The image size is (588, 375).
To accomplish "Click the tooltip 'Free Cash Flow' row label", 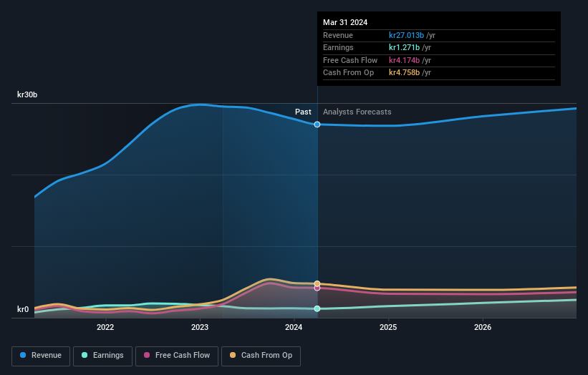I will [350, 60].
